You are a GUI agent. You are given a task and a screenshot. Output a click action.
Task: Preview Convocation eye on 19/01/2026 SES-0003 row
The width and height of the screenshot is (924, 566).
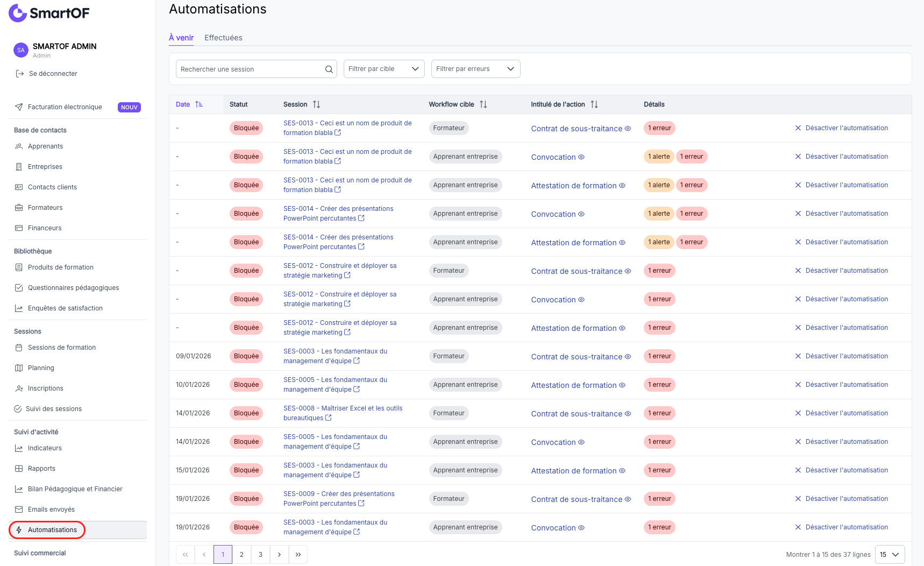[x=581, y=528]
